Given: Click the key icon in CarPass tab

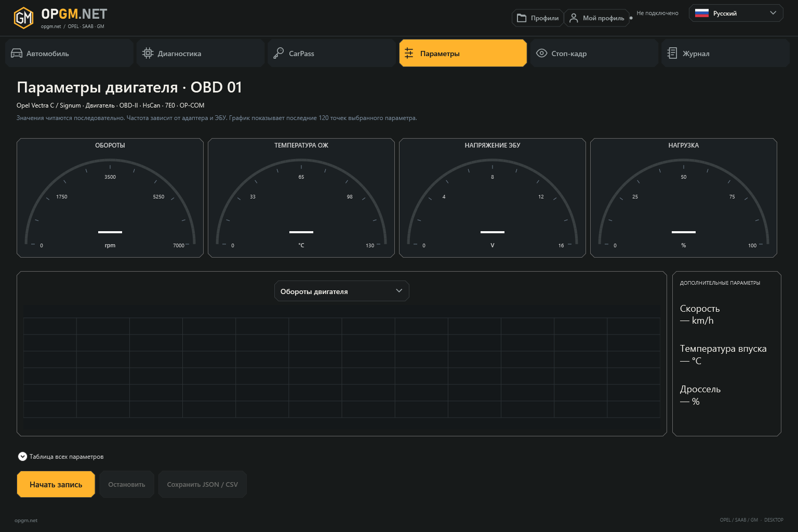Looking at the screenshot, I should pos(279,53).
